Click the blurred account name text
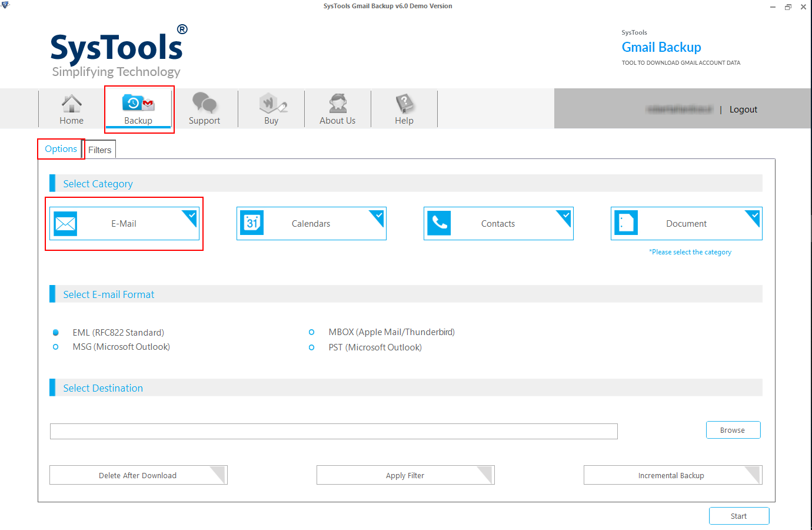 pyautogui.click(x=680, y=110)
